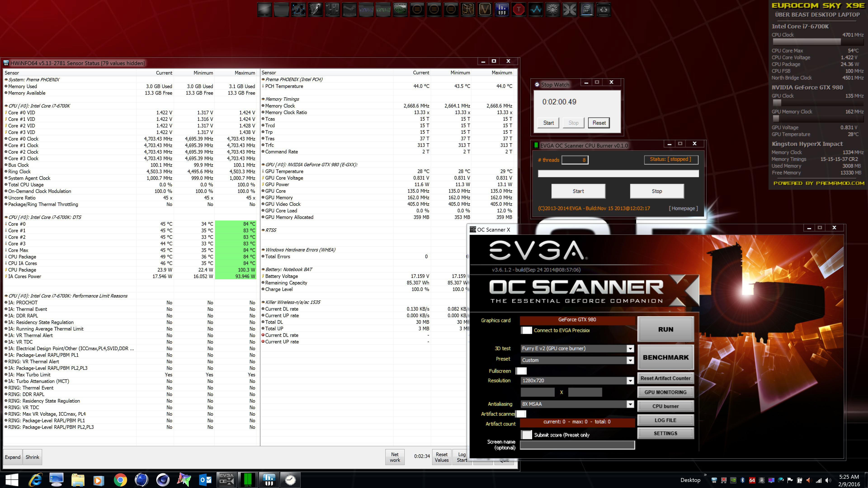Reset the Stop Watch timer
Viewport: 868px width, 488px height.
pos(599,123)
